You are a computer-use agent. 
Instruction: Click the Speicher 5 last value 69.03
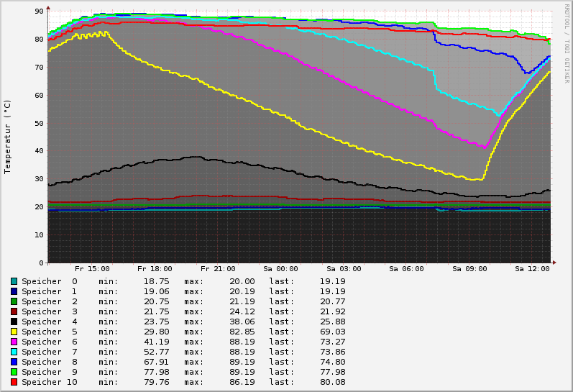coord(333,332)
